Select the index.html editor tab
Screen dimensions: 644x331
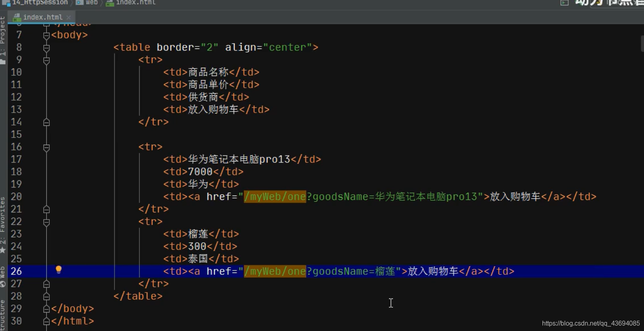pyautogui.click(x=42, y=17)
